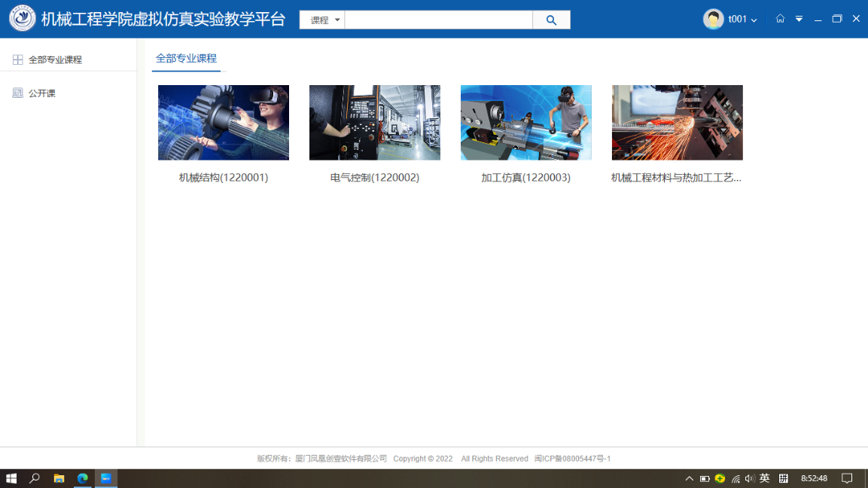Open the 机械结构 course thumbnail
The height and width of the screenshot is (488, 868).
pyautogui.click(x=224, y=123)
